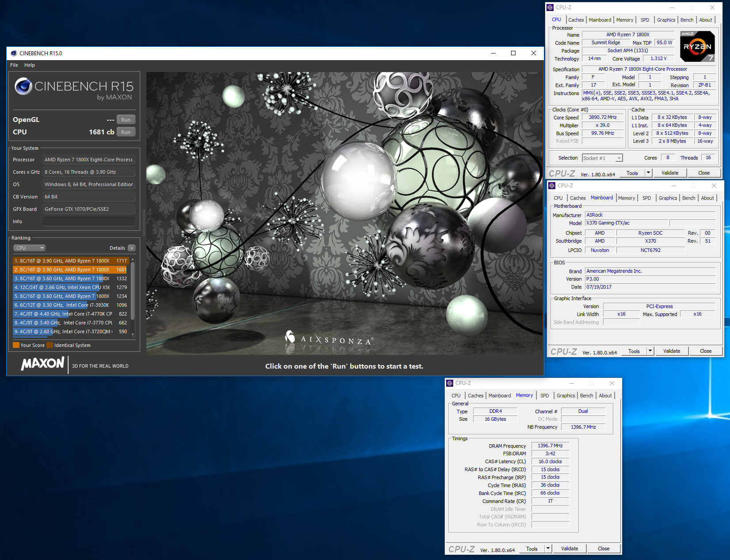Click the rendered Sponza scene image

tap(344, 213)
